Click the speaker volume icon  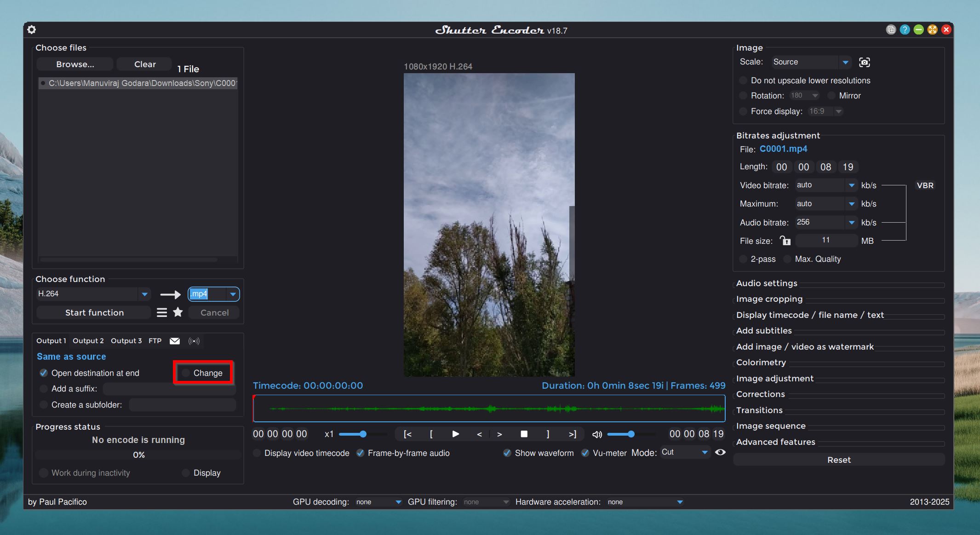pyautogui.click(x=597, y=434)
